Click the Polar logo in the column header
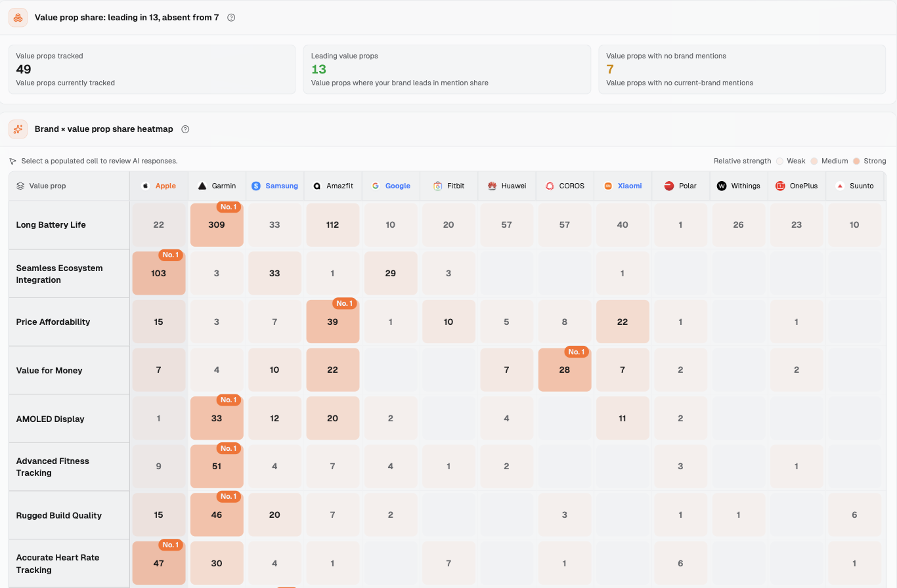Screen dimensions: 897x588 669,186
